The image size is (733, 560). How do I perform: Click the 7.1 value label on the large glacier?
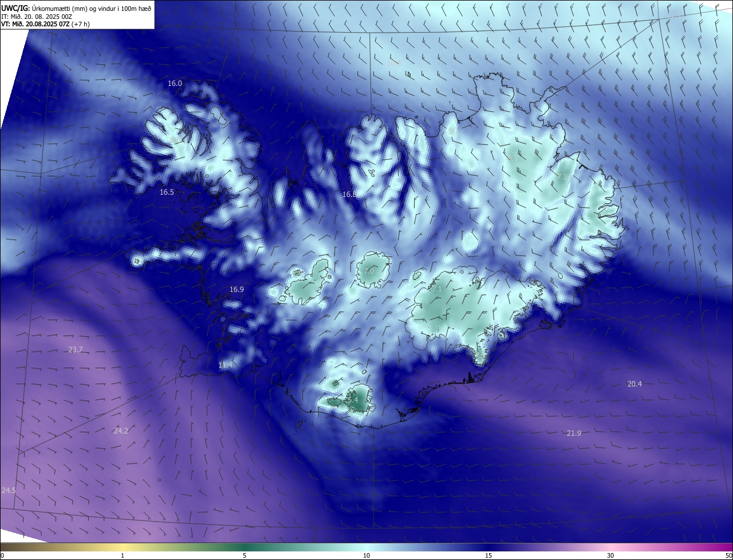437,290
